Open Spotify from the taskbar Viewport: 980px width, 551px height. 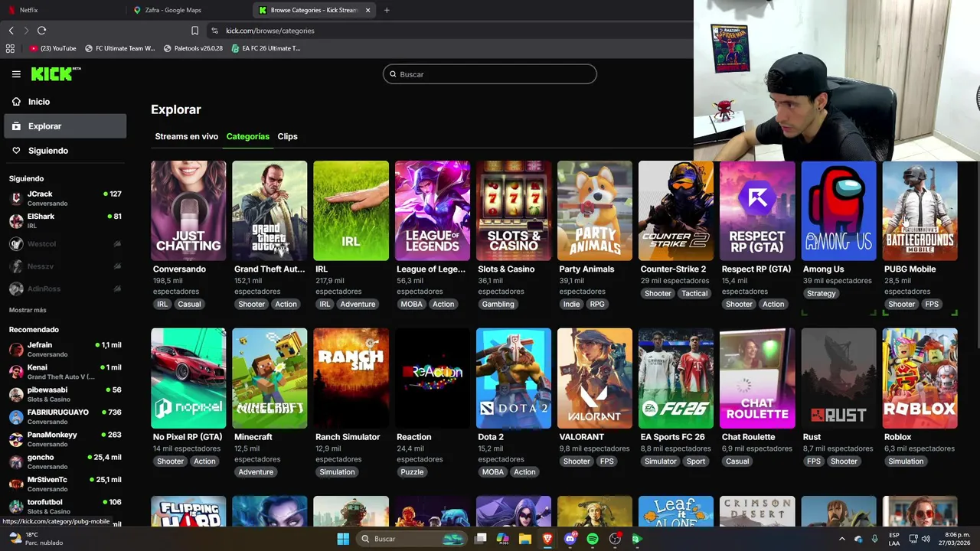[x=593, y=539]
